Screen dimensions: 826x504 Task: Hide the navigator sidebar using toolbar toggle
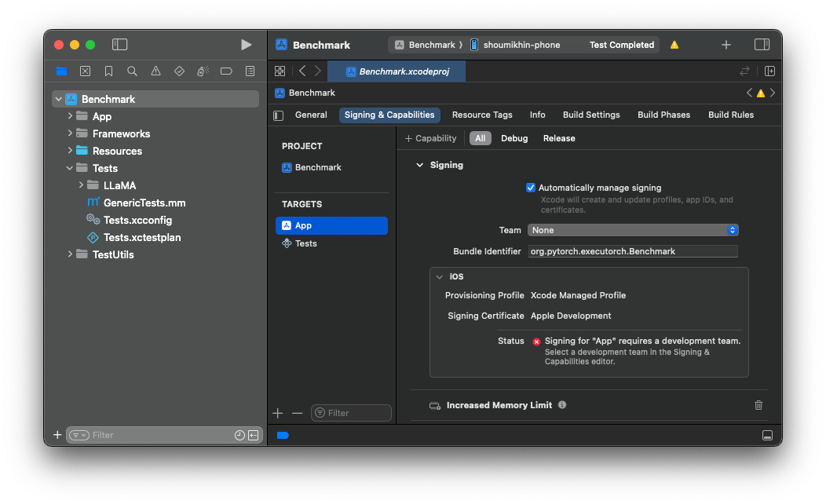(119, 45)
